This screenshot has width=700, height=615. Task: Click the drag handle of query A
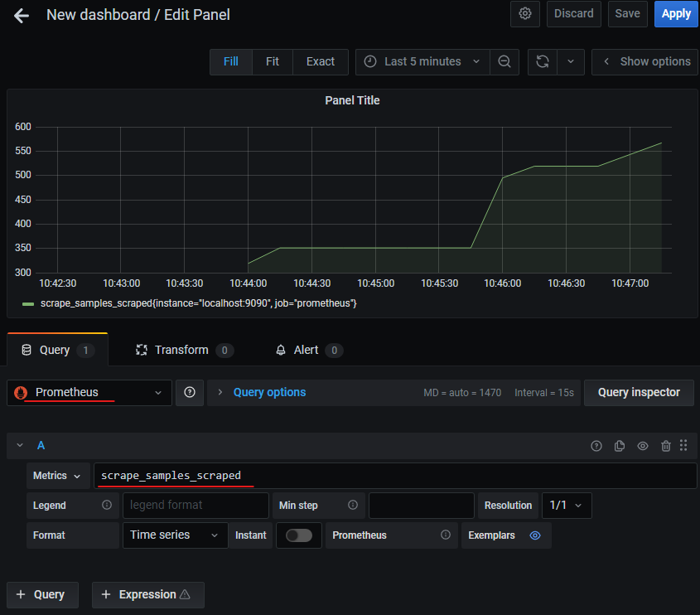click(683, 446)
